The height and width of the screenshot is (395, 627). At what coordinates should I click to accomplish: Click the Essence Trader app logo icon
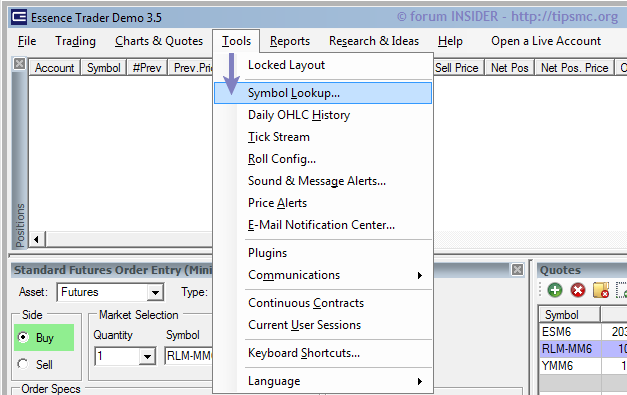[19, 18]
